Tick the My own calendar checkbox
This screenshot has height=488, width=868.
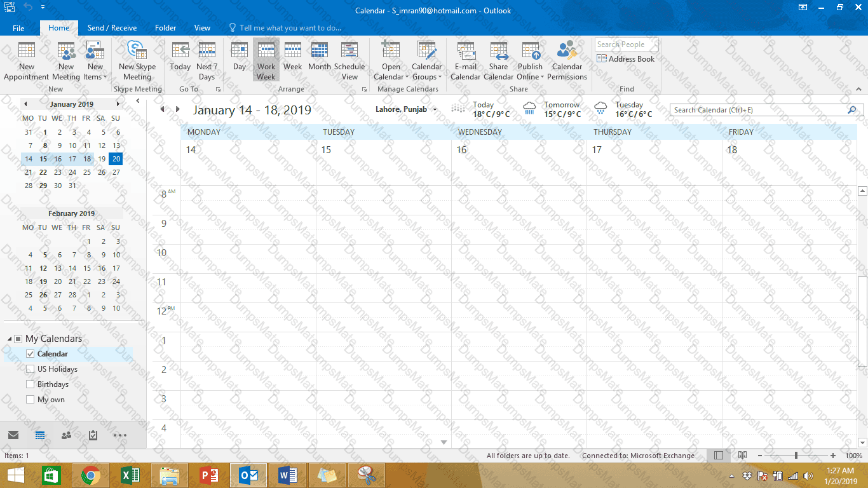(x=30, y=400)
